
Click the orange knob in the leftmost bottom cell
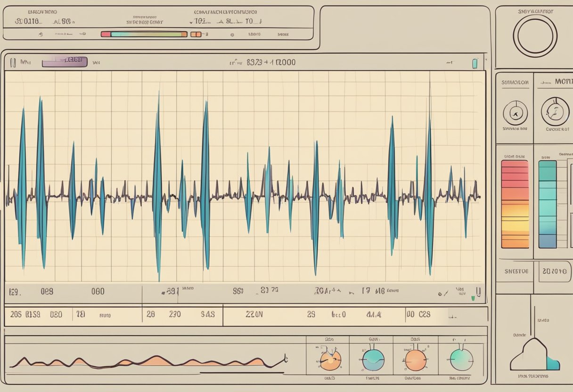tap(330, 360)
